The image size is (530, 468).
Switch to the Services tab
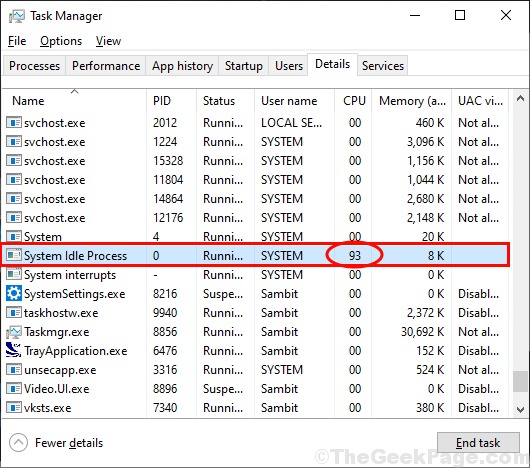383,66
